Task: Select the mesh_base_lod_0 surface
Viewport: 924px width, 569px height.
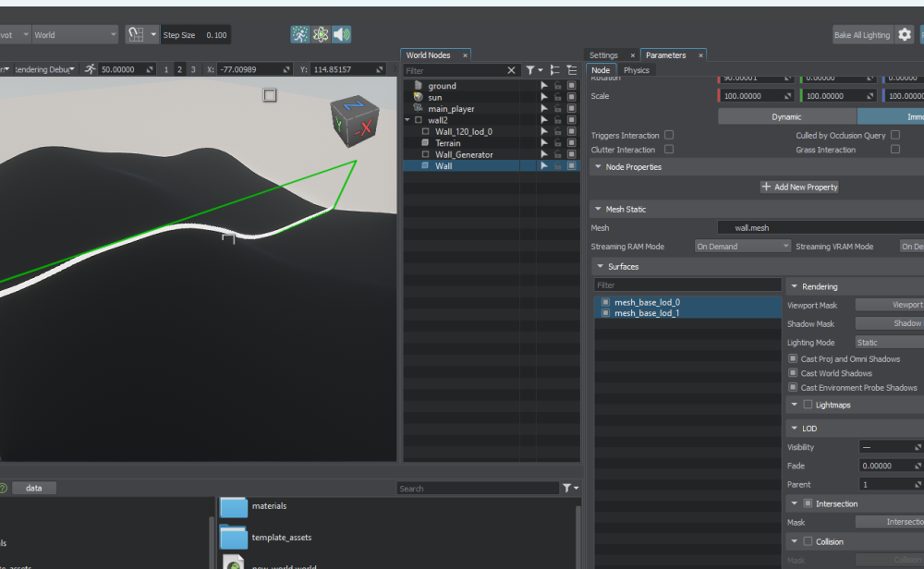Action: [647, 302]
